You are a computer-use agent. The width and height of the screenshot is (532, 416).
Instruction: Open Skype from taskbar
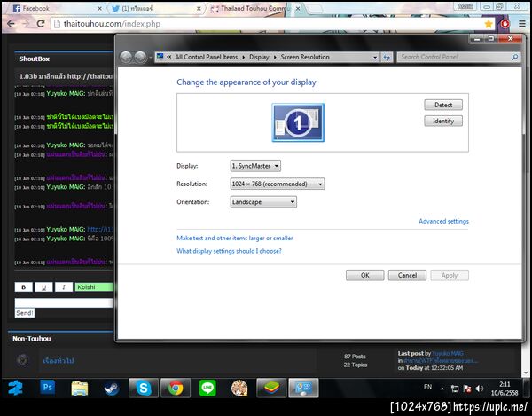point(144,388)
